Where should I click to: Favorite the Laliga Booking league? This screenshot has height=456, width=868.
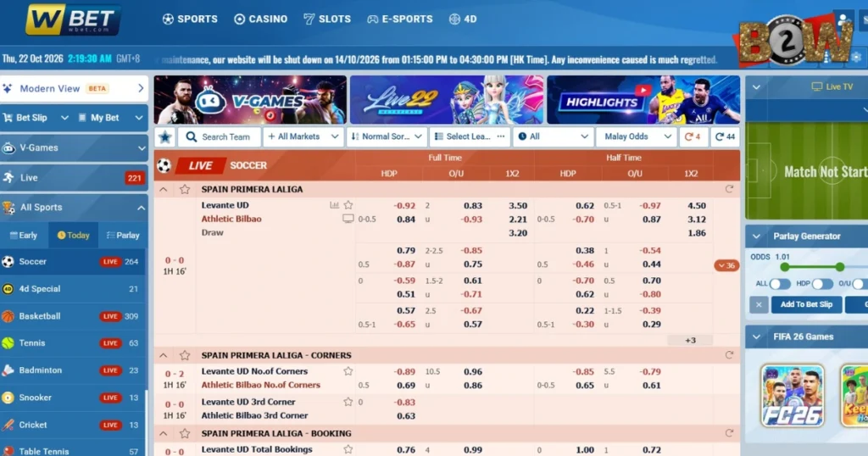click(x=184, y=433)
